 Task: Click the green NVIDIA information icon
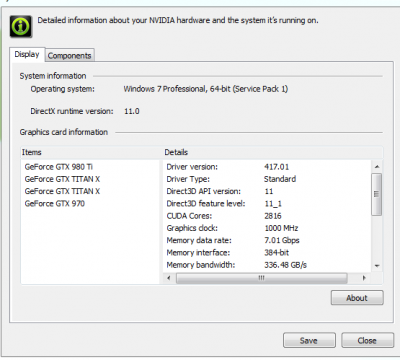click(x=21, y=26)
